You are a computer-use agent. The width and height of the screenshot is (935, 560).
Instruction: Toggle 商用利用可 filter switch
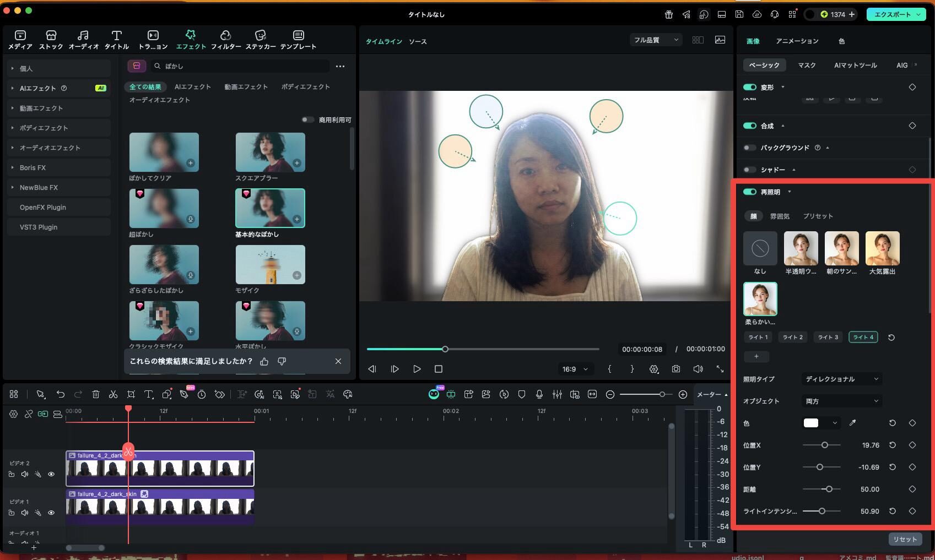[x=307, y=119]
